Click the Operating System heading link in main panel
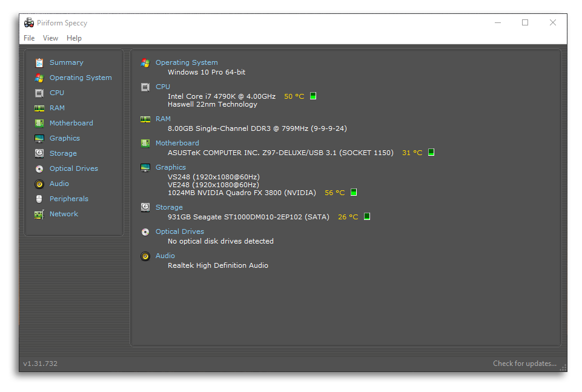 click(x=187, y=63)
